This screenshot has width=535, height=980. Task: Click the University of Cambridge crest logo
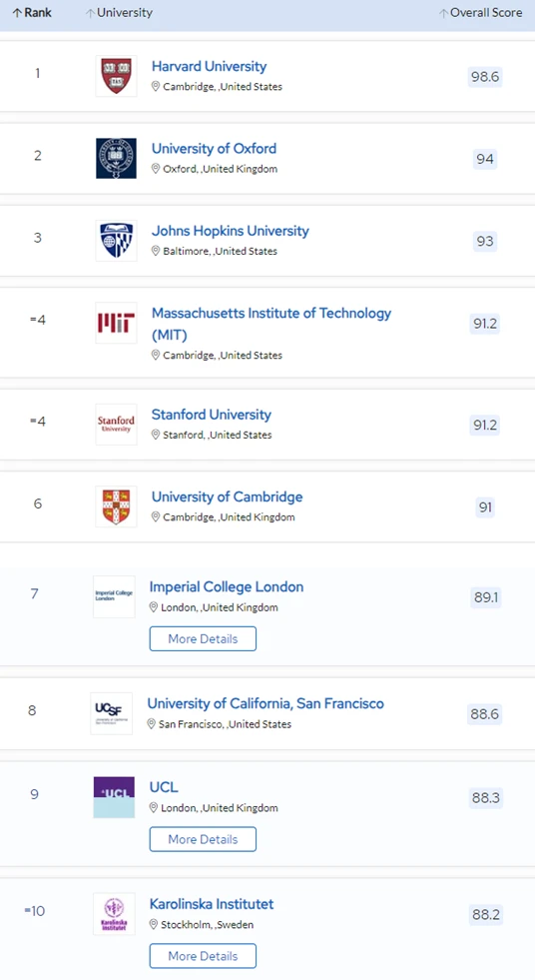(x=116, y=506)
